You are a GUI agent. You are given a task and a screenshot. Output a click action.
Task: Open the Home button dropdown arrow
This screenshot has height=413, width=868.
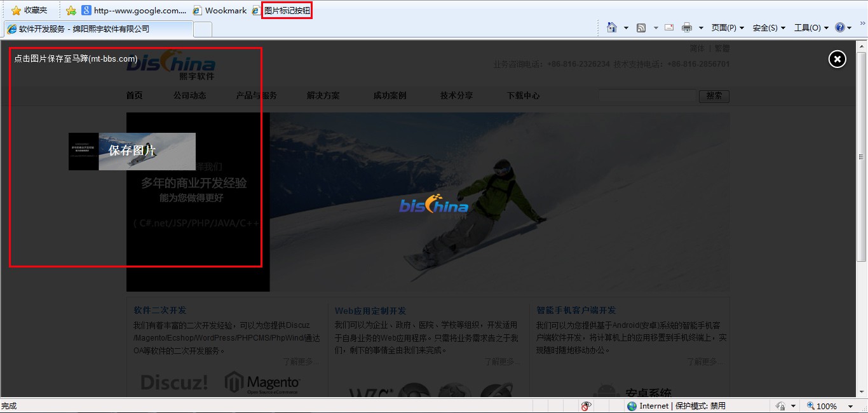626,28
